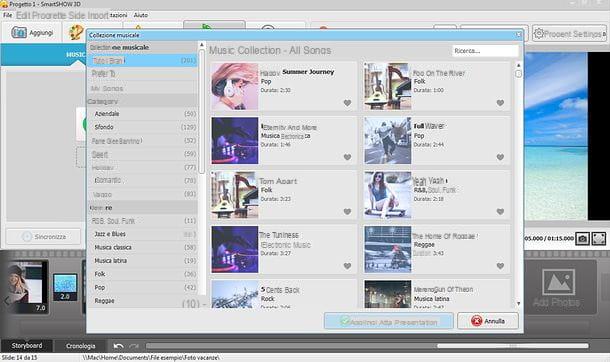Select Full Waver cover image

(387, 140)
